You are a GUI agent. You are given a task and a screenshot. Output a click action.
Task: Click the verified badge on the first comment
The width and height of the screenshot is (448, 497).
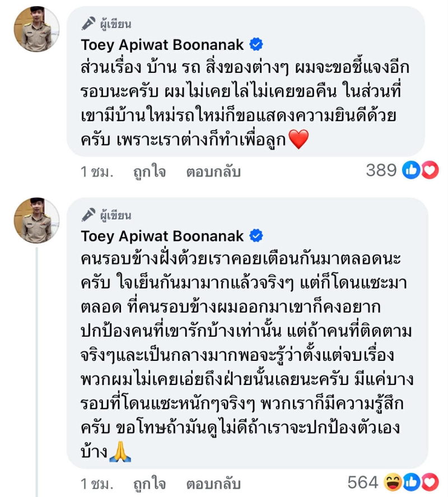(256, 44)
